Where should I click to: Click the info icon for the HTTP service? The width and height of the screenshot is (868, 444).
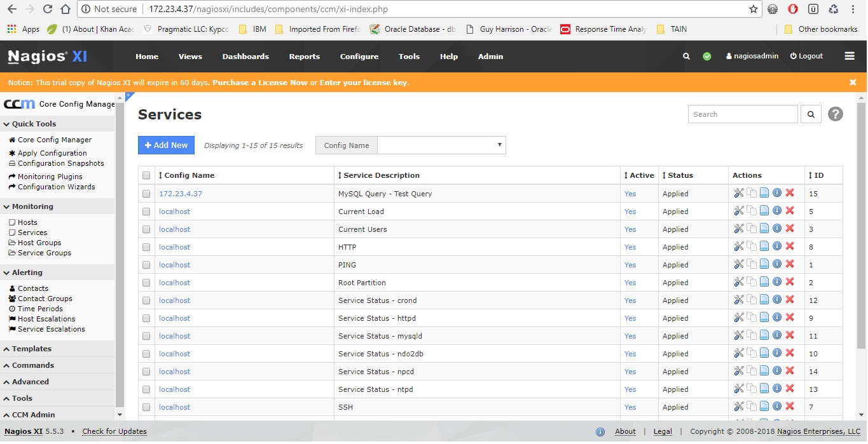pos(777,246)
